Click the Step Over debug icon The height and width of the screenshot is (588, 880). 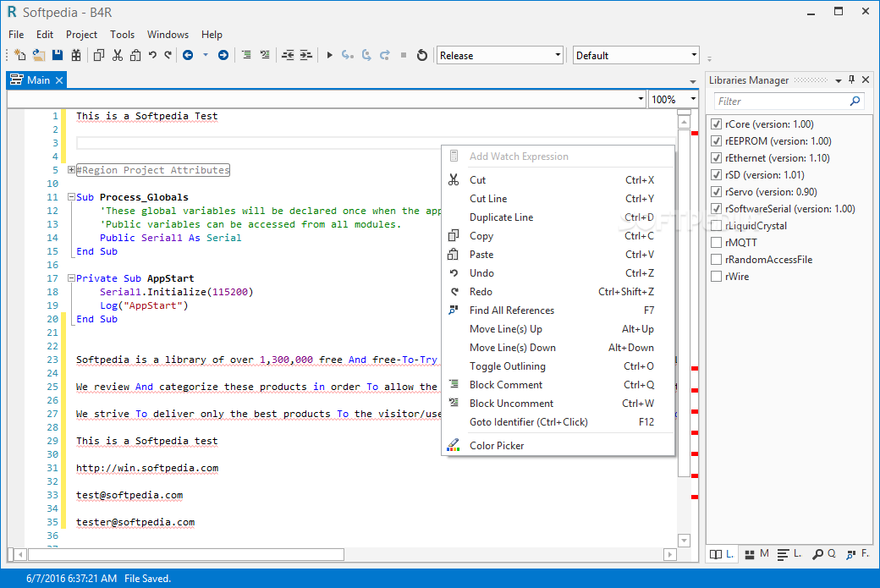click(x=366, y=55)
